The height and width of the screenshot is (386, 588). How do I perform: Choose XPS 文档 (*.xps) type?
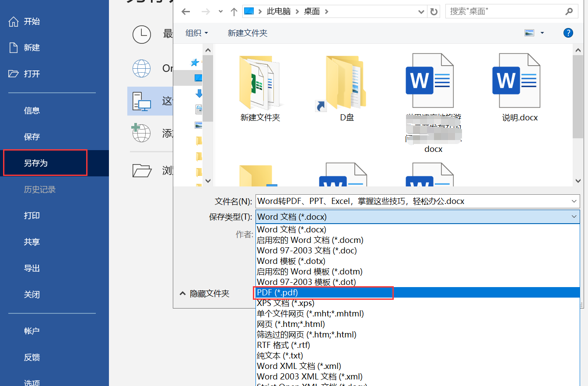(417, 303)
